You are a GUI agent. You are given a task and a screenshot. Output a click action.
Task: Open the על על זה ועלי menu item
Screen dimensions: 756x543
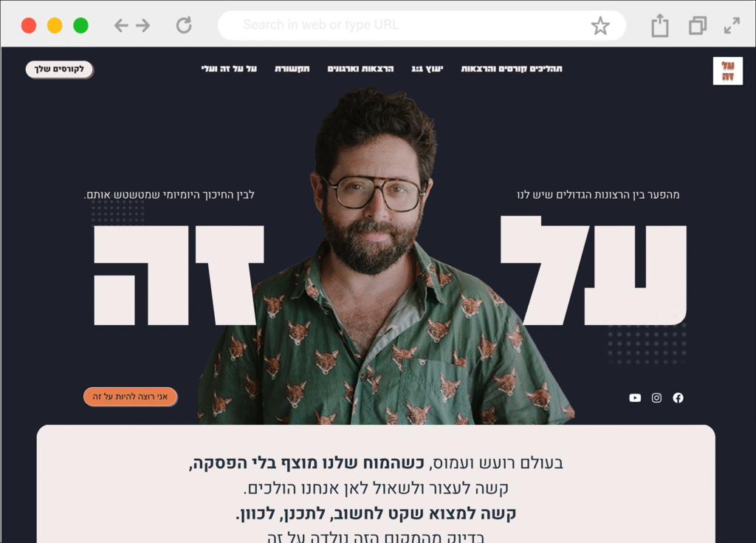[229, 69]
